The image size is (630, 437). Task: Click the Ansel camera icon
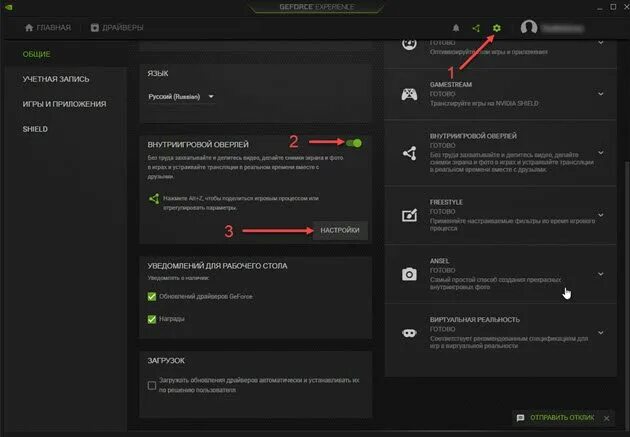[x=409, y=274]
